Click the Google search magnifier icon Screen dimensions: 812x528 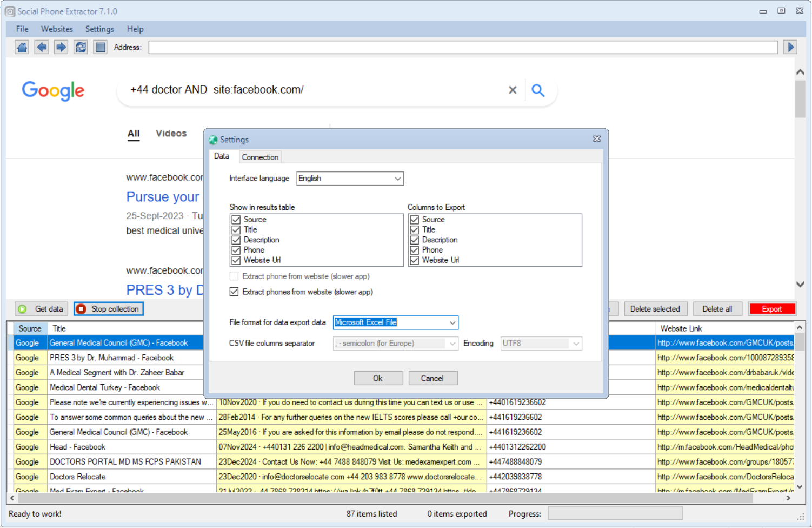coord(537,90)
